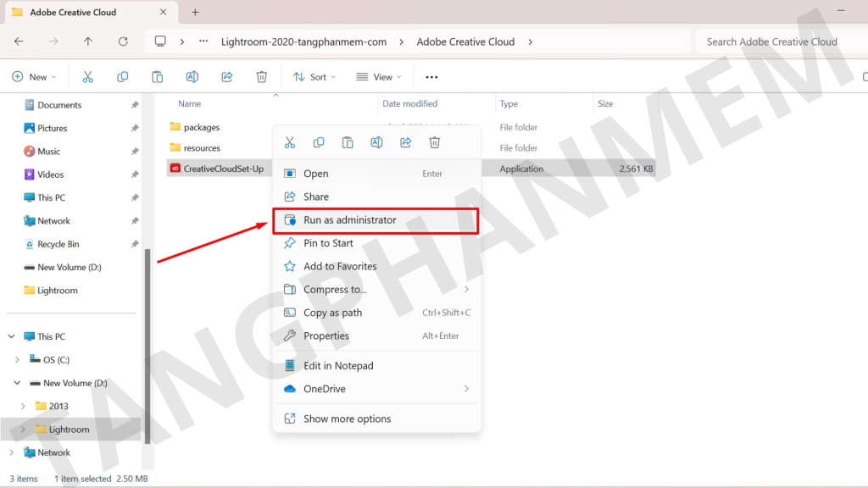
Task: Select Run as administrator
Action: point(376,220)
